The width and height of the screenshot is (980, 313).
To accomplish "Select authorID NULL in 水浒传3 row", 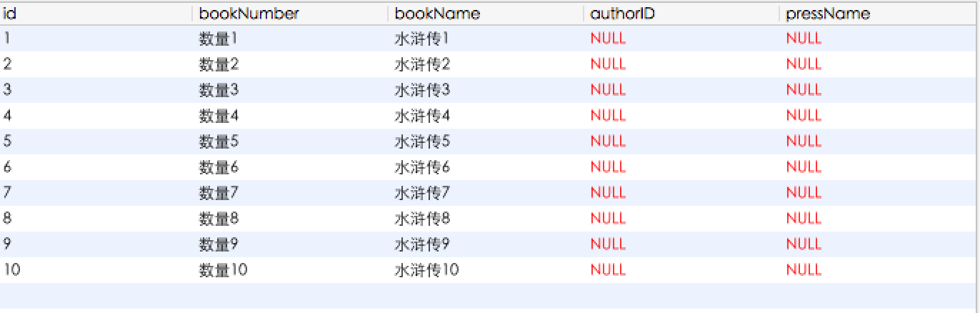I will (x=682, y=90).
